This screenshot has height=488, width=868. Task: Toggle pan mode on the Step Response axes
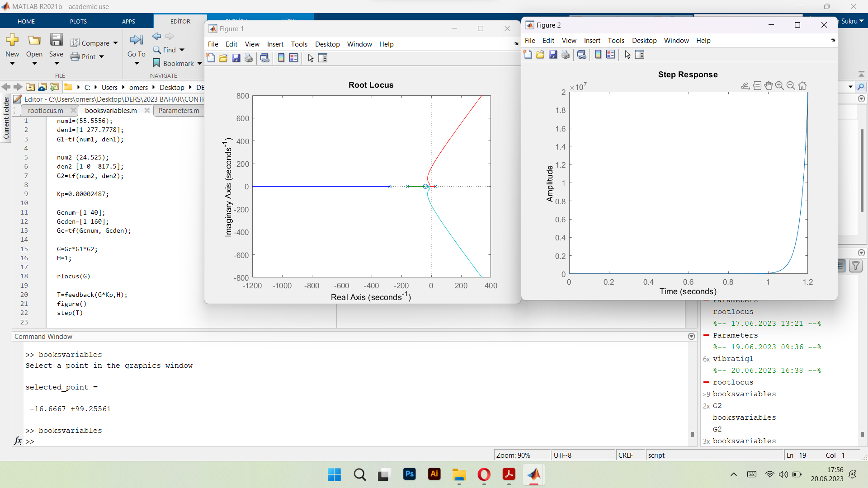(x=769, y=85)
